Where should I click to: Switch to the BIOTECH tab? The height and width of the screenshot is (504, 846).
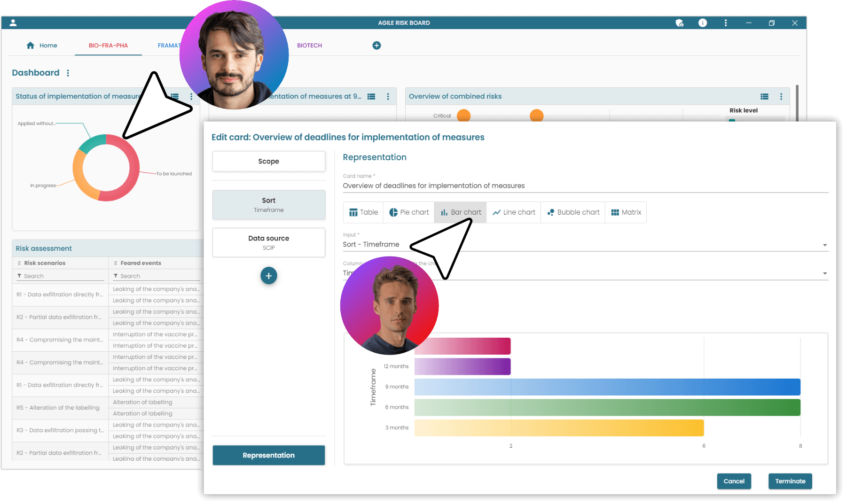tap(309, 45)
